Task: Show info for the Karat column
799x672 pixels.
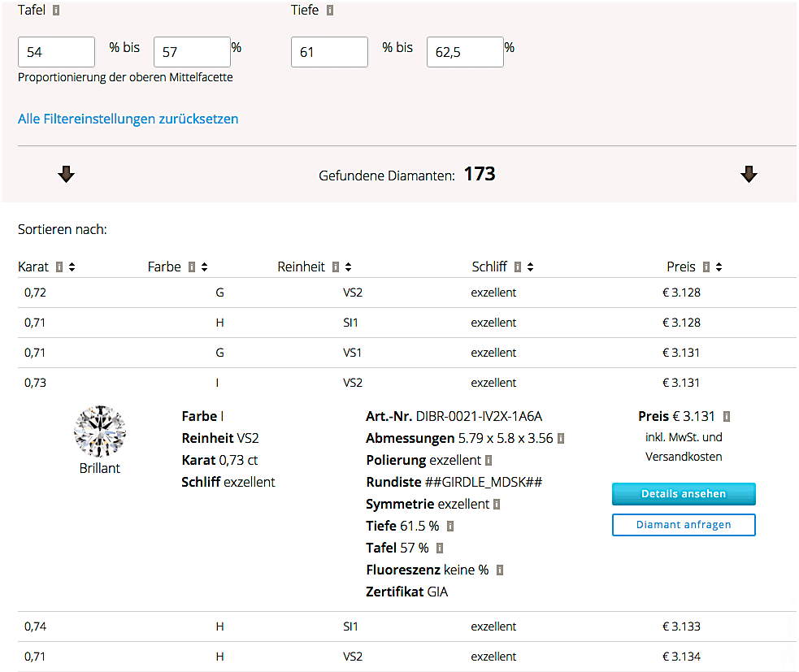Action: (x=59, y=267)
